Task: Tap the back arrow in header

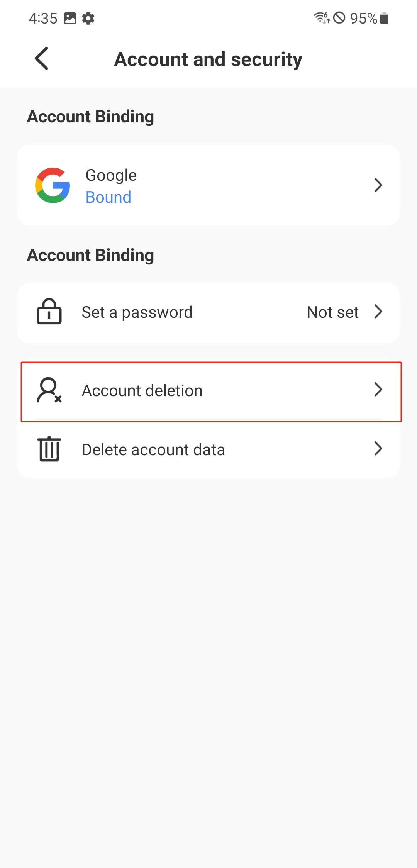Action: tap(42, 59)
